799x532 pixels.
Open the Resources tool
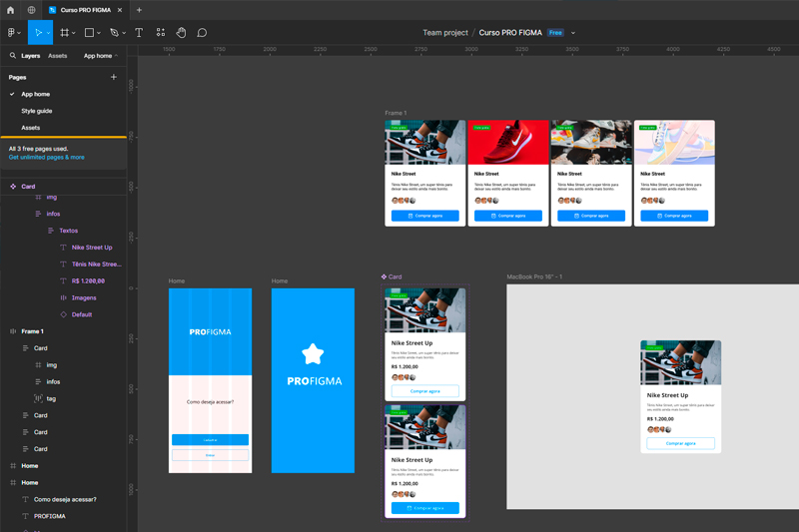[x=161, y=33]
